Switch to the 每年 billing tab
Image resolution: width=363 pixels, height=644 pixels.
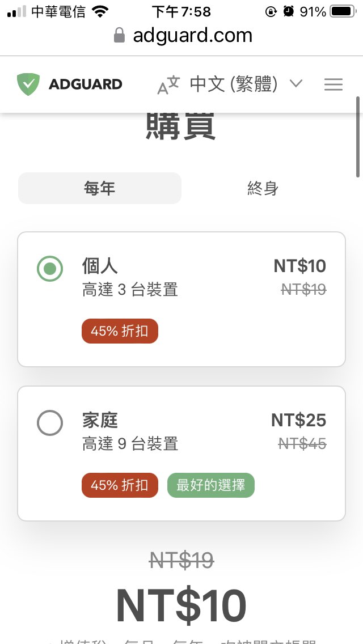[x=100, y=188]
